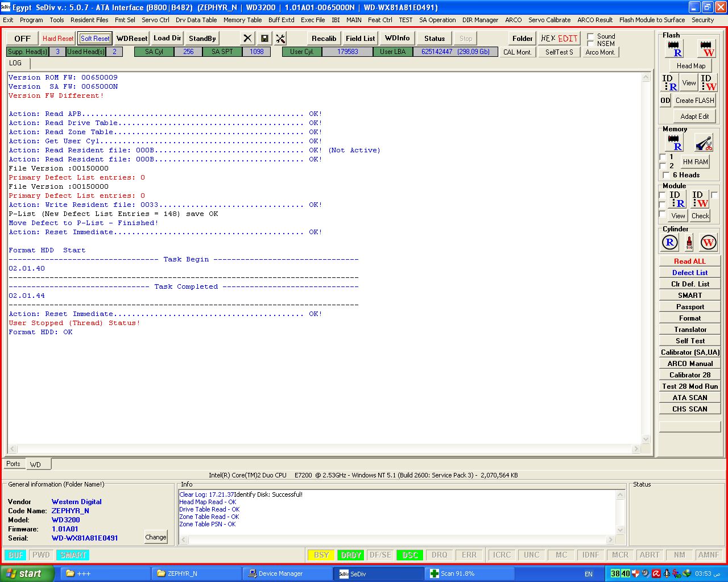Image resolution: width=728 pixels, height=582 pixels.
Task: Switch to the +++ folder taskbar item
Action: 105,573
